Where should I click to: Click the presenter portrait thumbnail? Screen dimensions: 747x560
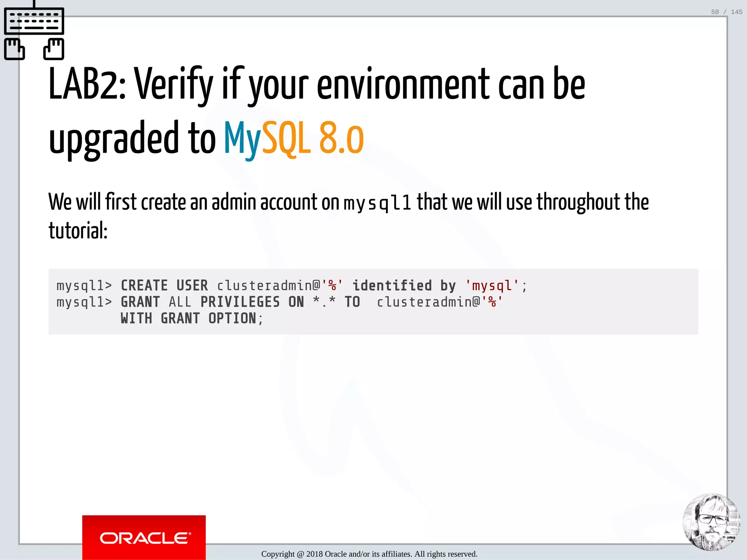711,522
